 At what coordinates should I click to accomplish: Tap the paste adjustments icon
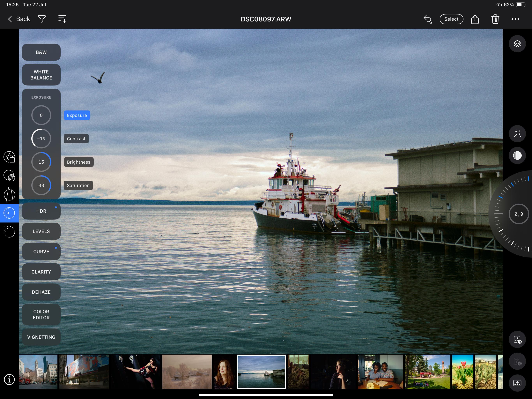(x=517, y=361)
